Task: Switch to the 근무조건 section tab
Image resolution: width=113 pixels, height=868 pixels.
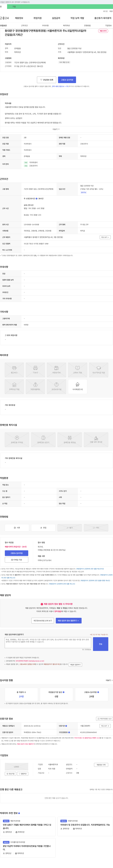Action: pos(24,26)
